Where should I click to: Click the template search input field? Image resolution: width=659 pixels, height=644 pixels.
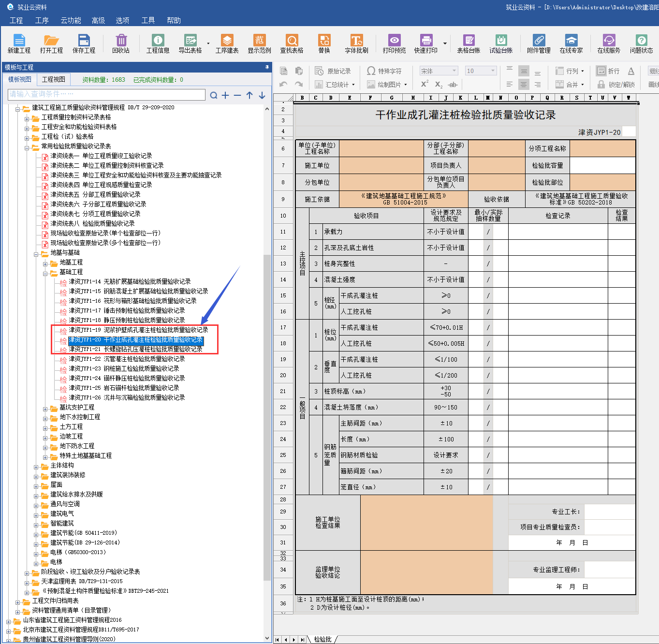coord(106,94)
